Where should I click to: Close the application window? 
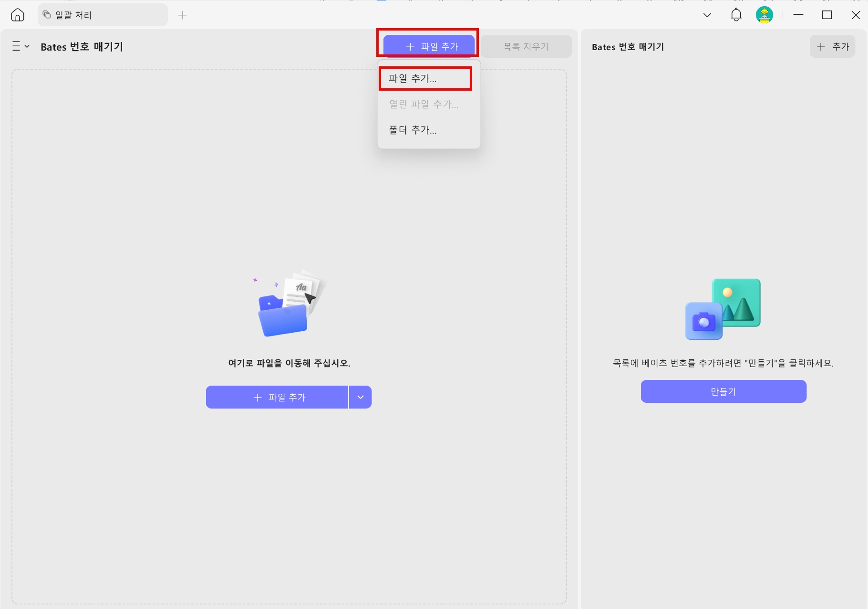[x=856, y=15]
